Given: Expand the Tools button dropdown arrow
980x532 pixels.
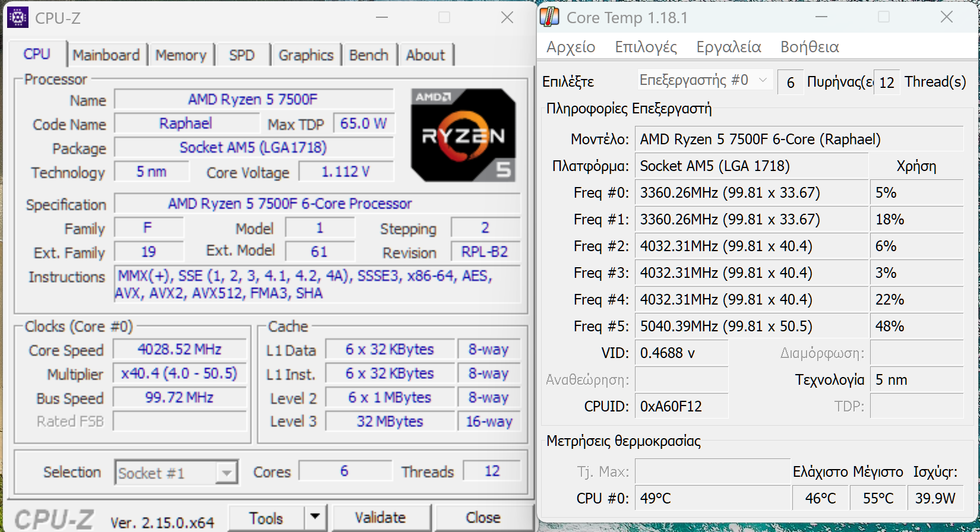Looking at the screenshot, I should (x=315, y=518).
